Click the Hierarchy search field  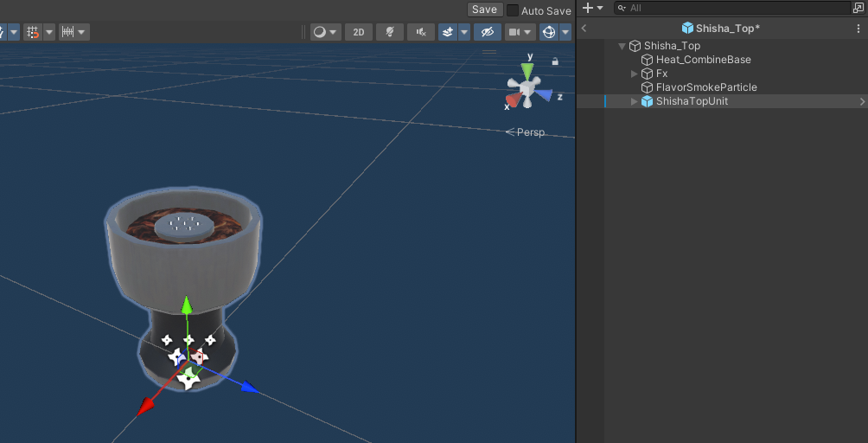[x=732, y=8]
